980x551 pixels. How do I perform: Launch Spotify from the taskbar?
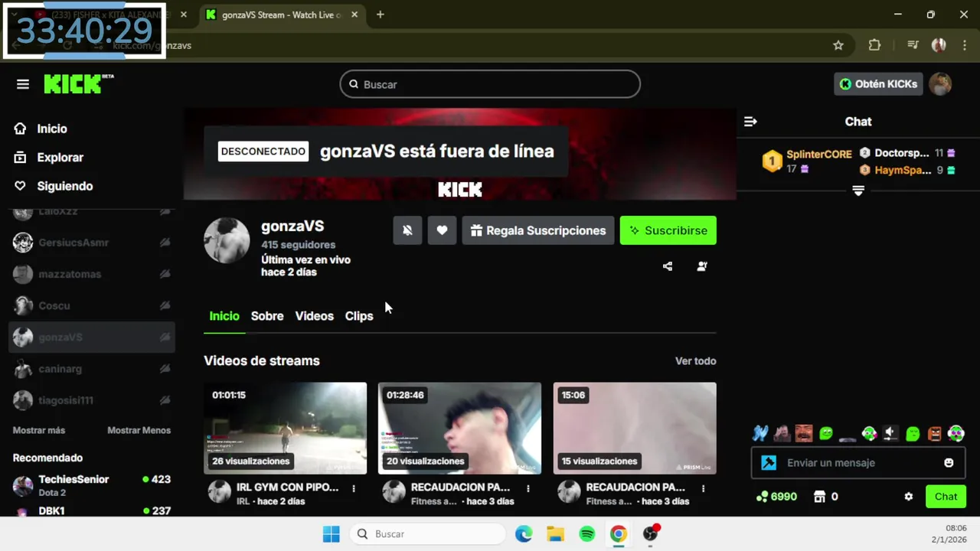point(587,534)
